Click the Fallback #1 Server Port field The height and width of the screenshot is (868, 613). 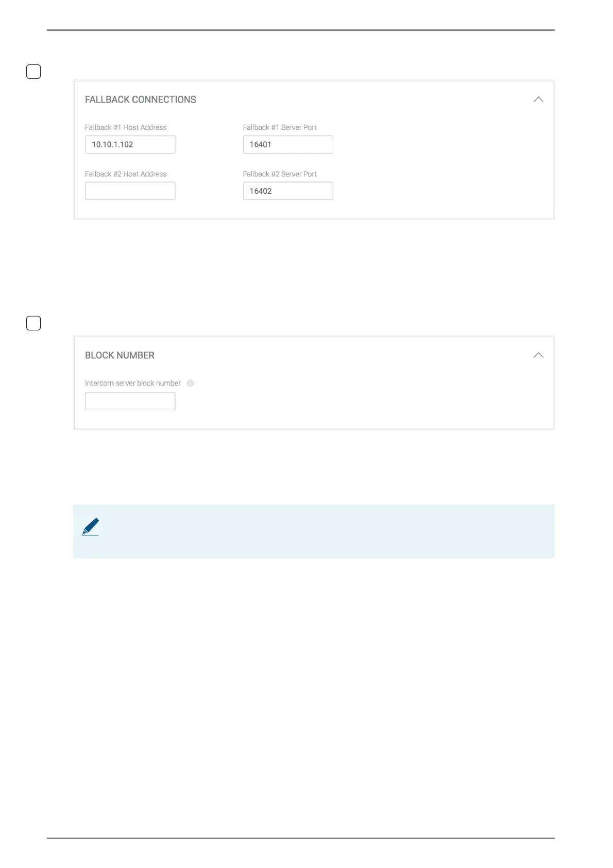[287, 144]
